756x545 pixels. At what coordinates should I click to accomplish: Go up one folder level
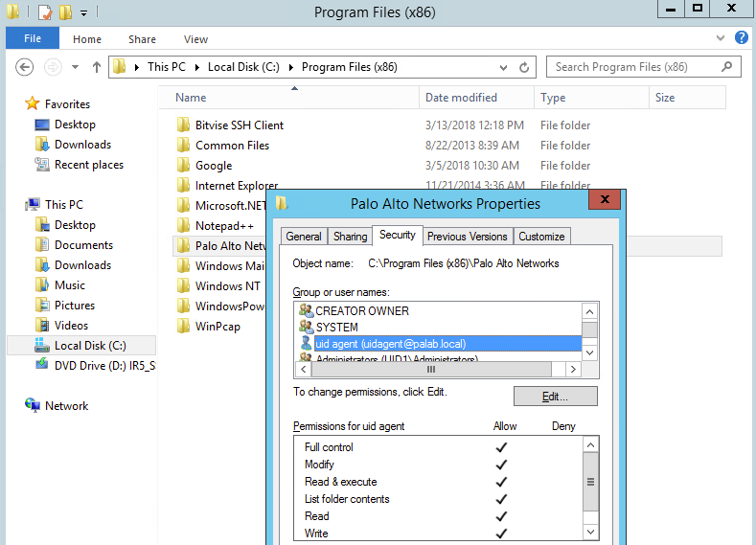coord(97,67)
